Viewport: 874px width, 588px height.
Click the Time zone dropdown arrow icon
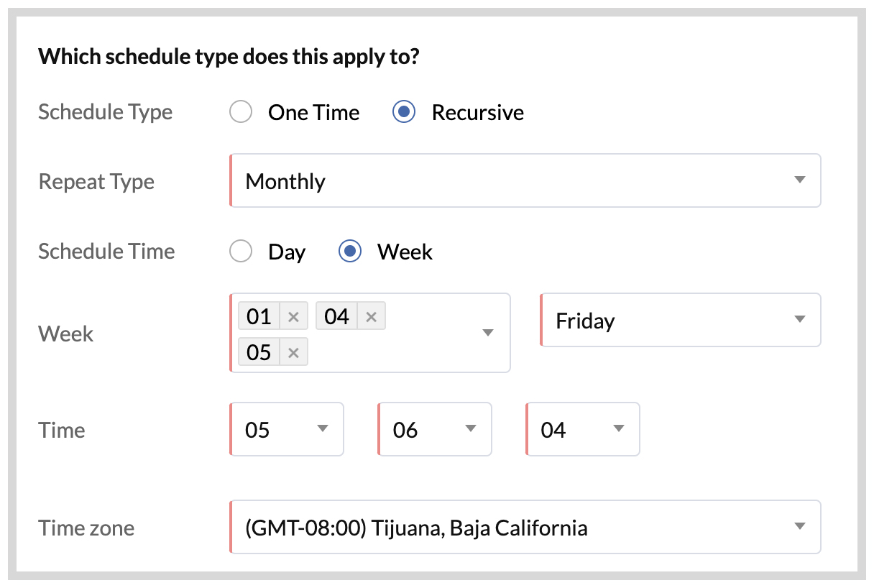799,527
